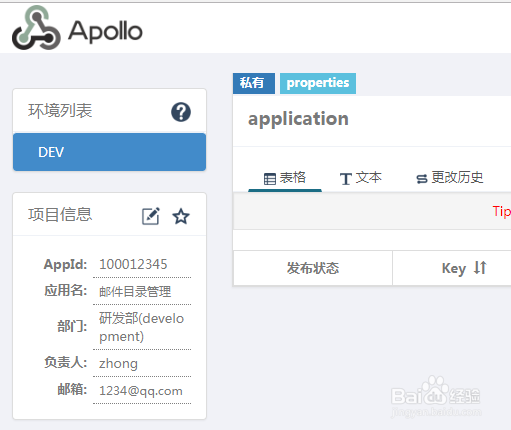This screenshot has height=430, width=511.
Task: Click the Apollo brand name text
Action: [105, 31]
